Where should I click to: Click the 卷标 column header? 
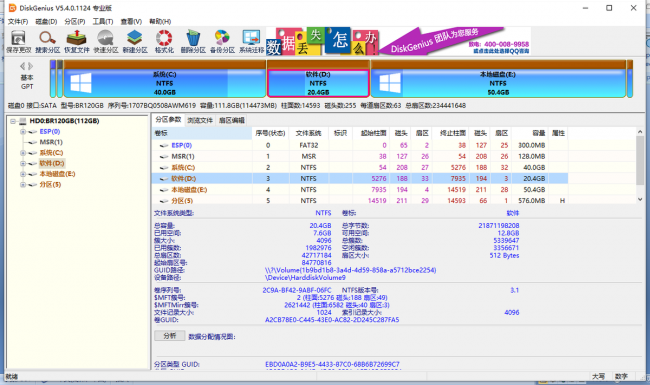point(202,133)
